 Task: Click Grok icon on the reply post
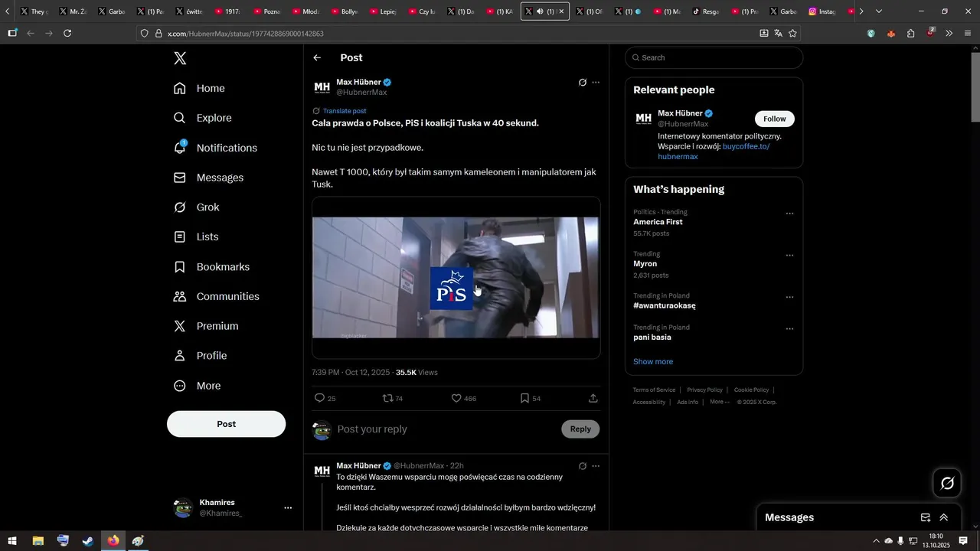click(x=583, y=466)
